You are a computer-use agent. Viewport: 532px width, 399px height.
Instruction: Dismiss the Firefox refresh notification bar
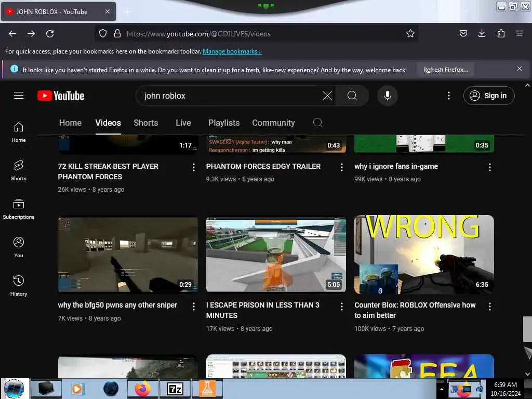(x=519, y=69)
